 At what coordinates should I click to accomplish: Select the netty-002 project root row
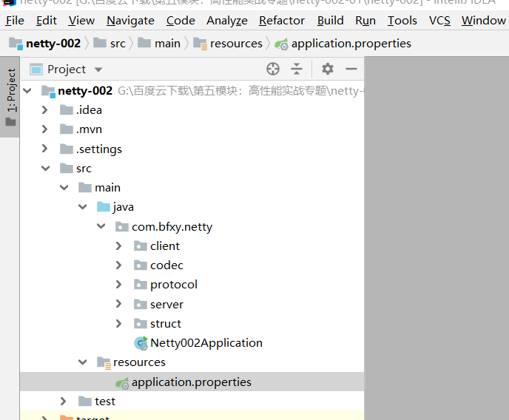(192, 90)
